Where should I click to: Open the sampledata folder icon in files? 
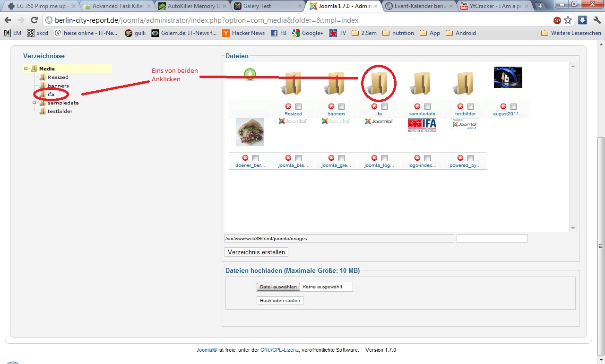[x=422, y=84]
